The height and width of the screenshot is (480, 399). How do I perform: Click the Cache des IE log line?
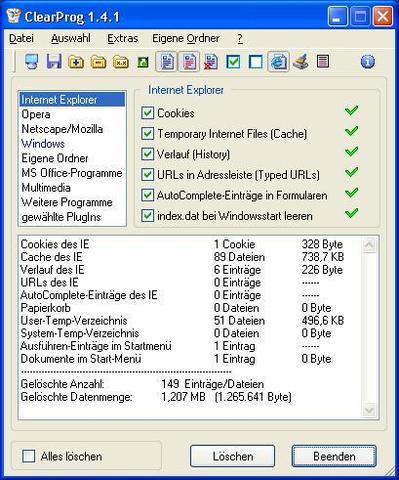[x=182, y=257]
